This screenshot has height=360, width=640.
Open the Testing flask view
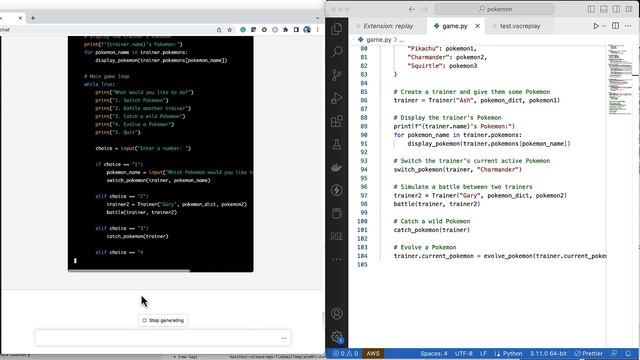tap(337, 144)
